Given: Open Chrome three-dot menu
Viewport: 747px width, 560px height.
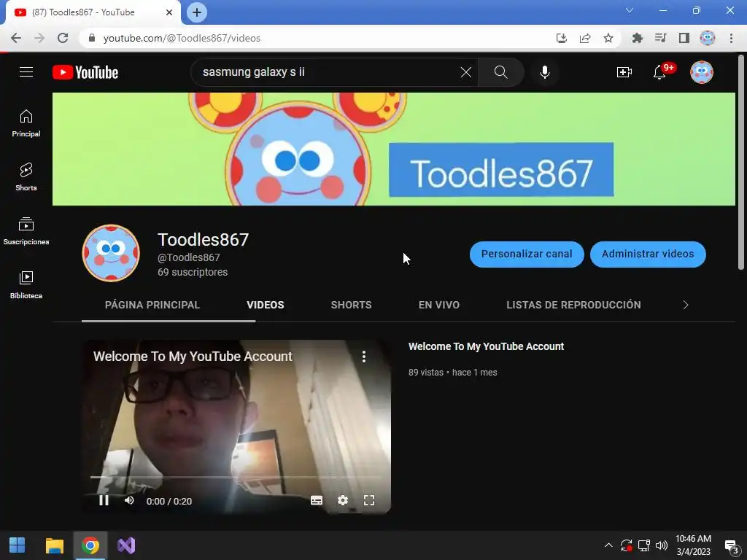Looking at the screenshot, I should (731, 38).
